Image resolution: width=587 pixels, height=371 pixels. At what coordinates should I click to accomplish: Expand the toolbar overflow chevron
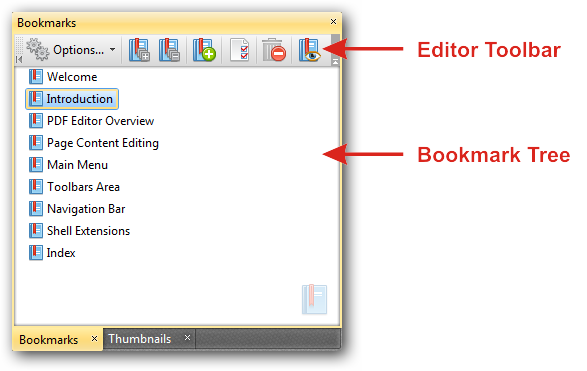click(335, 62)
